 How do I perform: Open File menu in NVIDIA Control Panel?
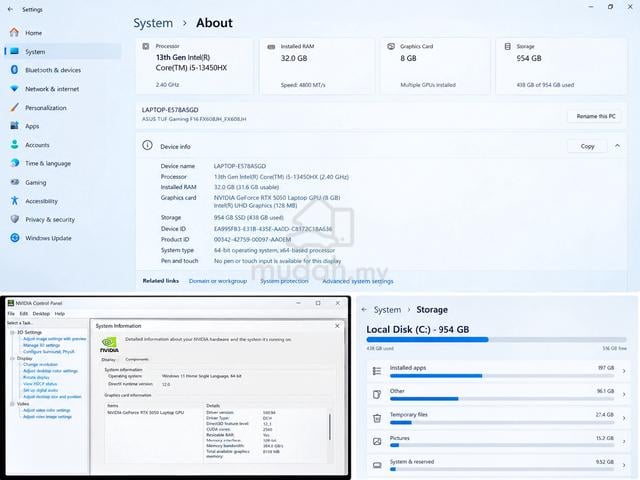pyautogui.click(x=11, y=313)
